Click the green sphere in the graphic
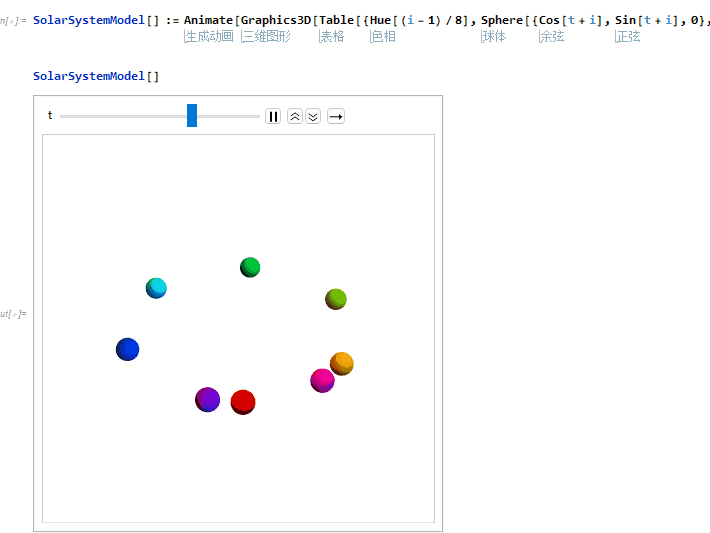Viewport: 710px width, 533px height. [250, 267]
